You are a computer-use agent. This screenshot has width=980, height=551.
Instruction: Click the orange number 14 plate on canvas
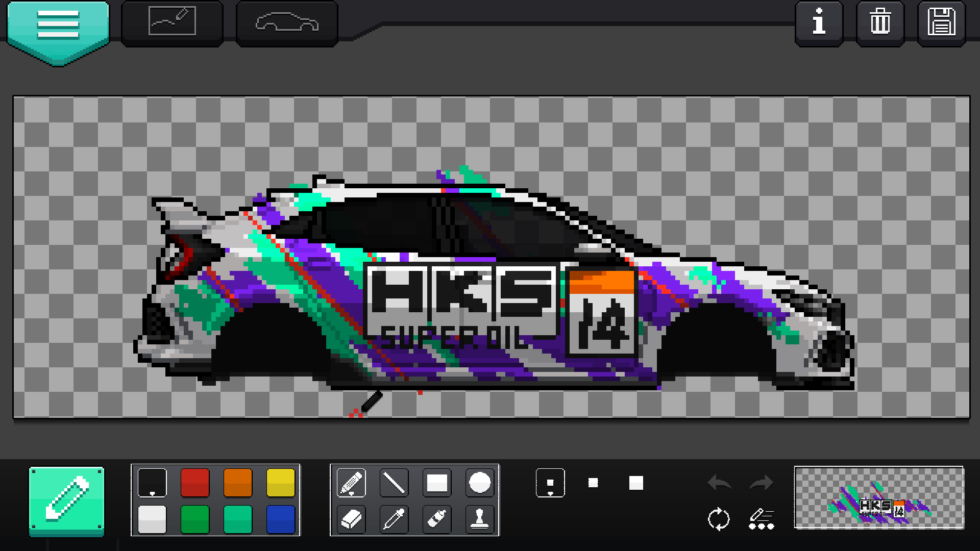[602, 312]
